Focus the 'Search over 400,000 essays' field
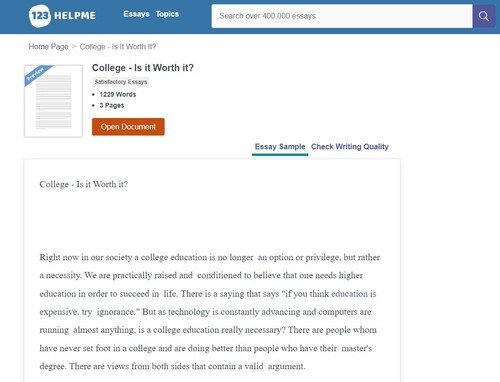The height and width of the screenshot is (382, 500). [x=342, y=16]
